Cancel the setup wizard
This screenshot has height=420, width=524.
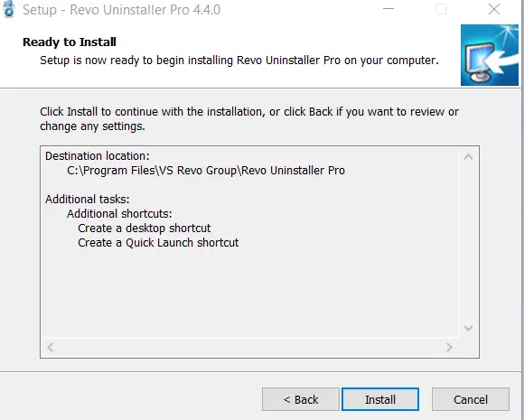pyautogui.click(x=471, y=399)
